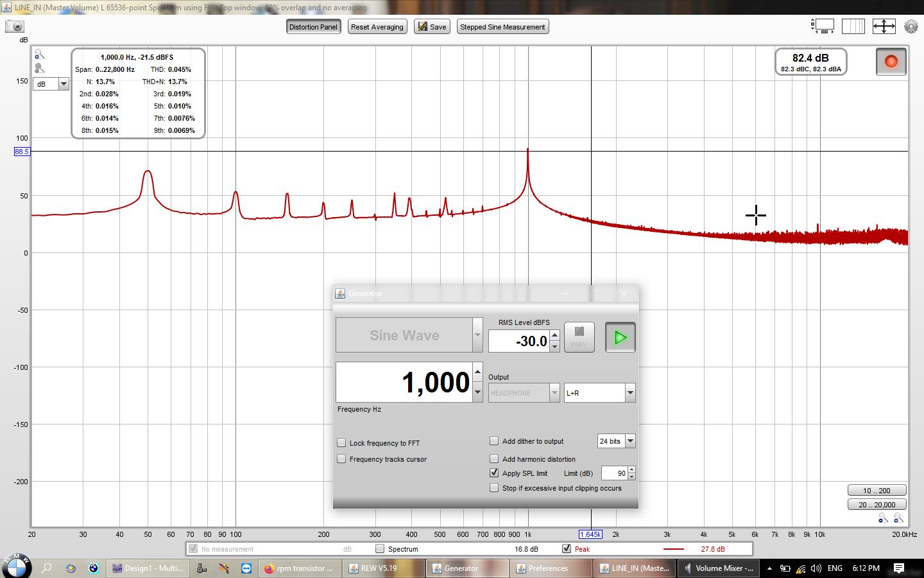Switch to LINE_IN taskbar window
924x578 pixels.
pos(635,568)
